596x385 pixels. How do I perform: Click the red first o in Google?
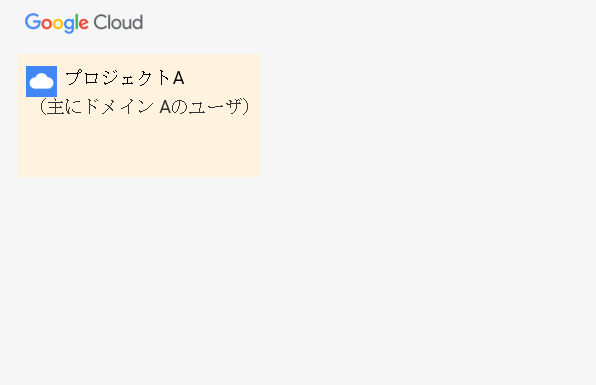[46, 24]
